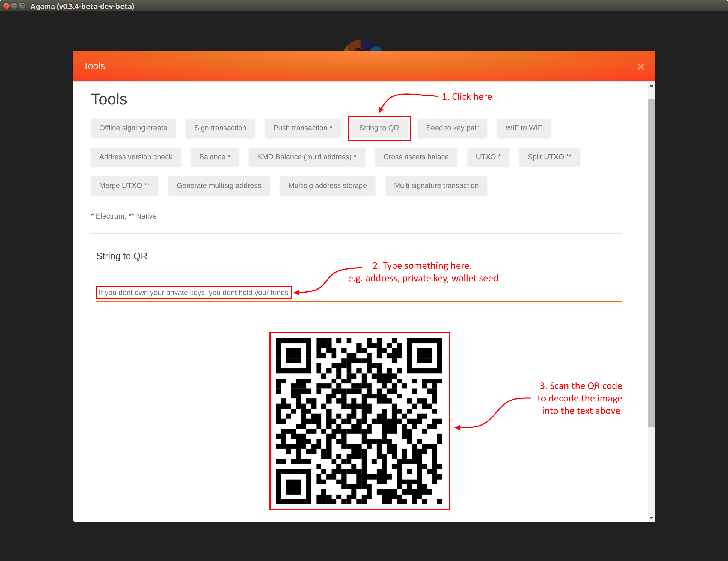Open Seed to key pair tool

(x=452, y=128)
